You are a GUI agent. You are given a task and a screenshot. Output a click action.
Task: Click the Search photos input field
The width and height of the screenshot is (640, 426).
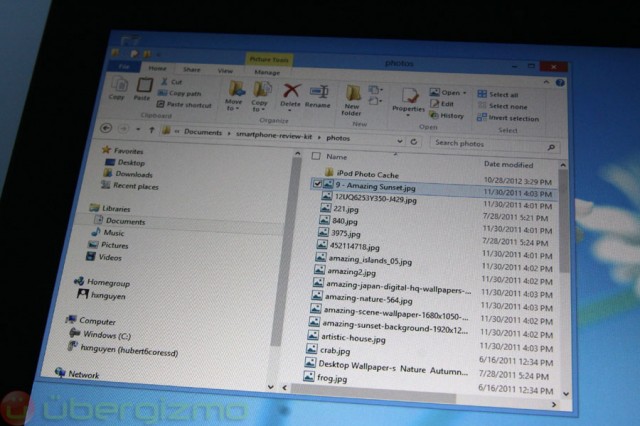point(488,144)
